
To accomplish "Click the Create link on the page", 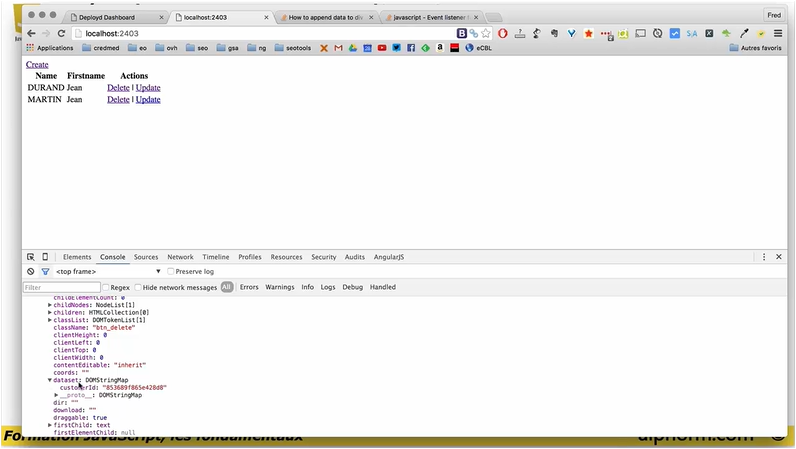I will point(37,64).
